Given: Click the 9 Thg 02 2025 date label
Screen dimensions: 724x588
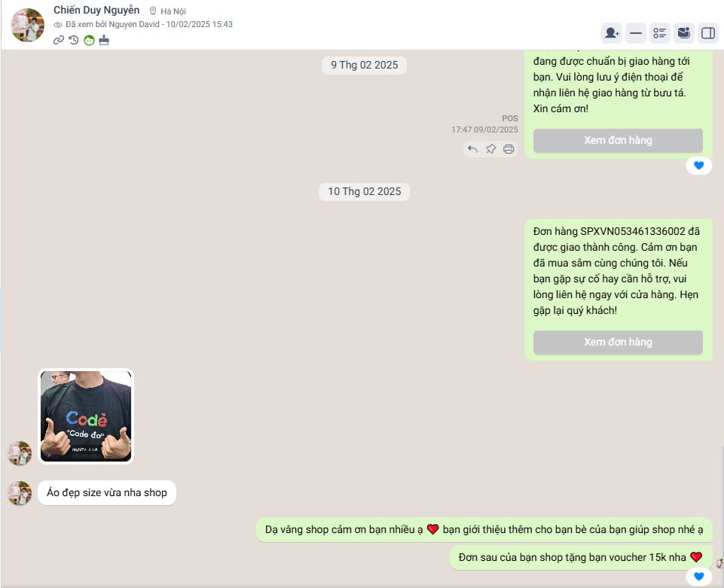Looking at the screenshot, I should pyautogui.click(x=365, y=65).
